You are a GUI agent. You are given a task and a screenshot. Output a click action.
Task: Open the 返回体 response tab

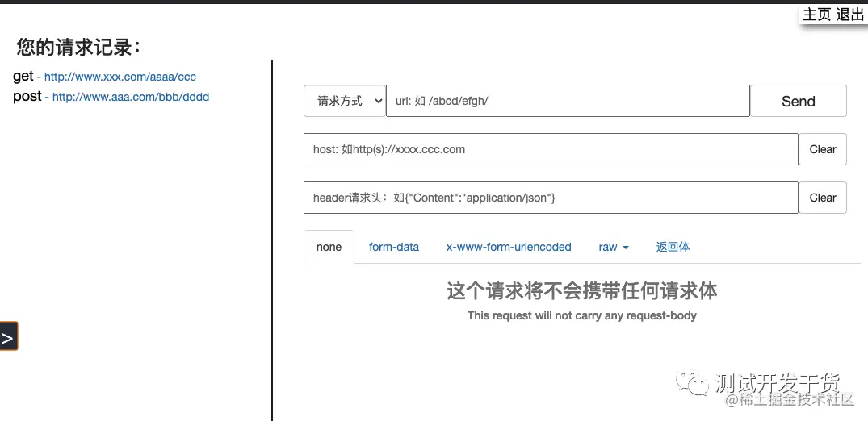tap(673, 247)
